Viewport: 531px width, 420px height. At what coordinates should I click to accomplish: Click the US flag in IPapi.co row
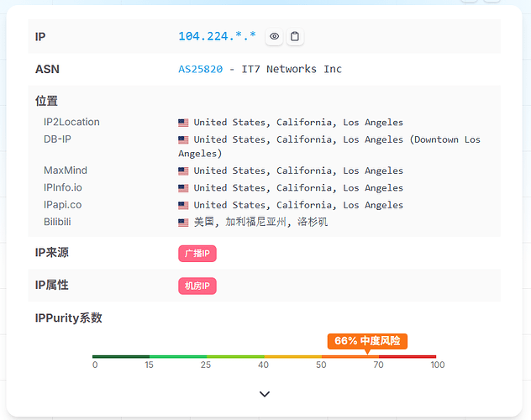coord(183,205)
